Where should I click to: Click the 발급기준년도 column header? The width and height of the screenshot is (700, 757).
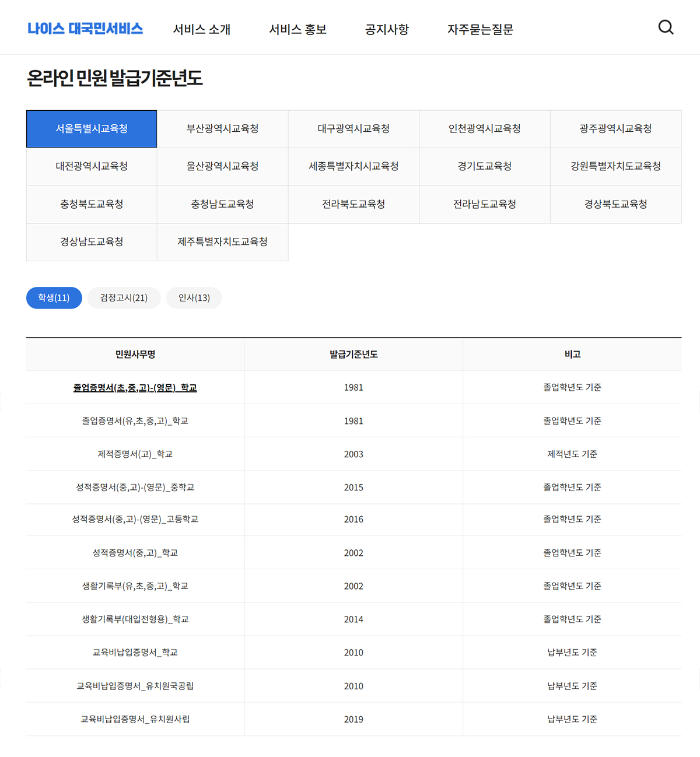click(353, 355)
